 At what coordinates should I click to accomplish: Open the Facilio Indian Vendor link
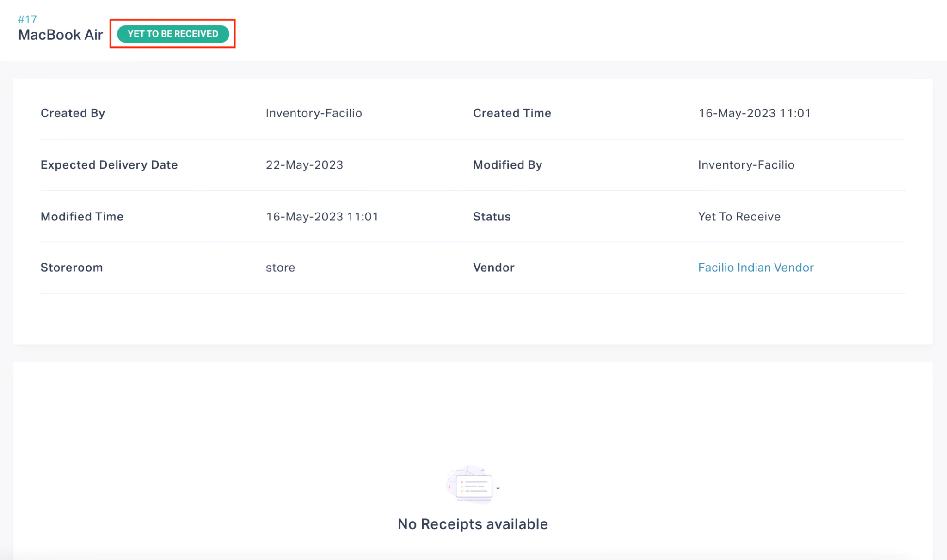[x=756, y=268]
